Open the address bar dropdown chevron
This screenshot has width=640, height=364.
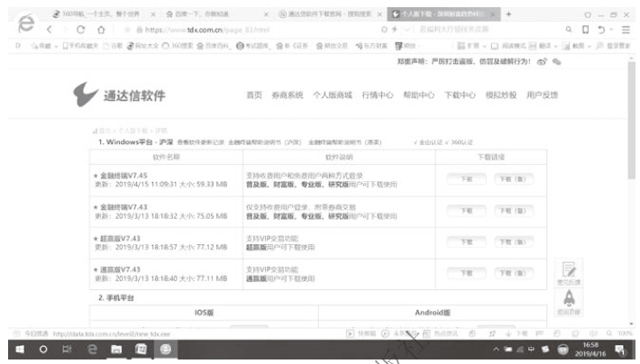coord(407,30)
